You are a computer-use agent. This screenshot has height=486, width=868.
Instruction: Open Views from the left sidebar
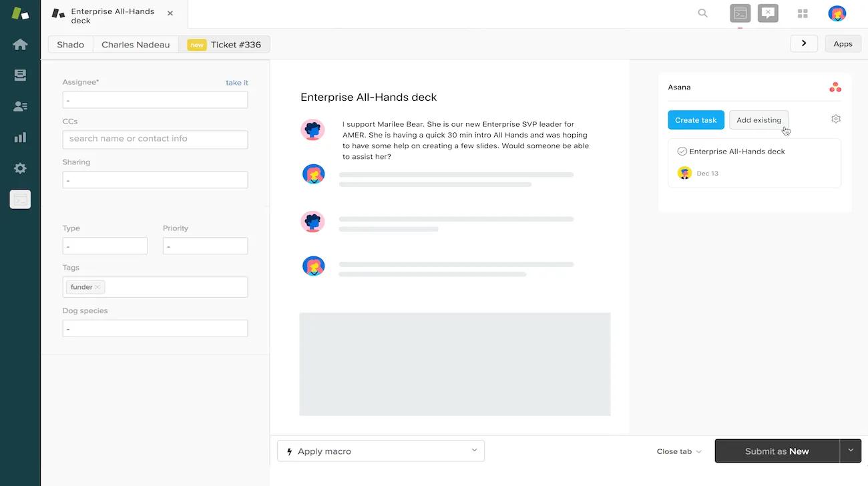click(20, 75)
